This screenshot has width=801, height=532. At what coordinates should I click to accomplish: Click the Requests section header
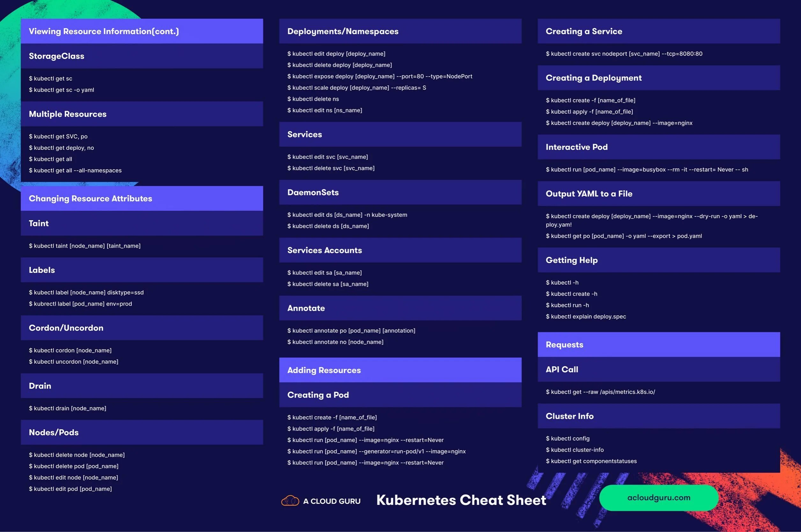(x=564, y=345)
